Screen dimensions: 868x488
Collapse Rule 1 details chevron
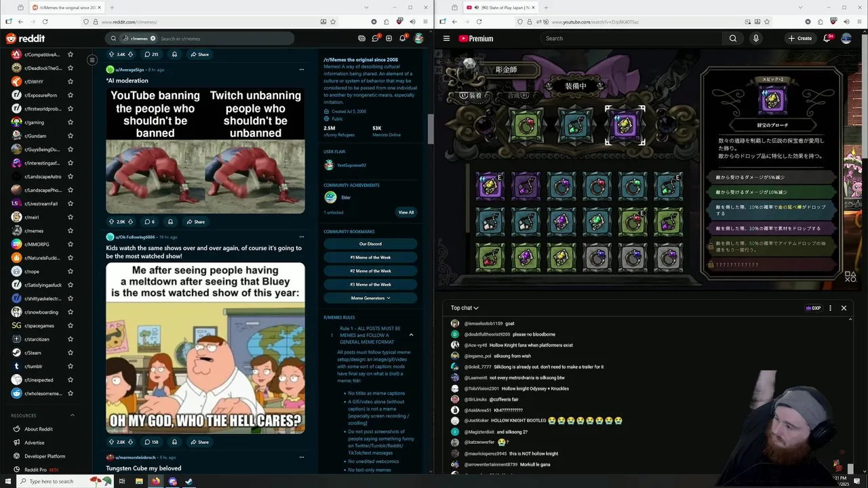click(x=411, y=335)
